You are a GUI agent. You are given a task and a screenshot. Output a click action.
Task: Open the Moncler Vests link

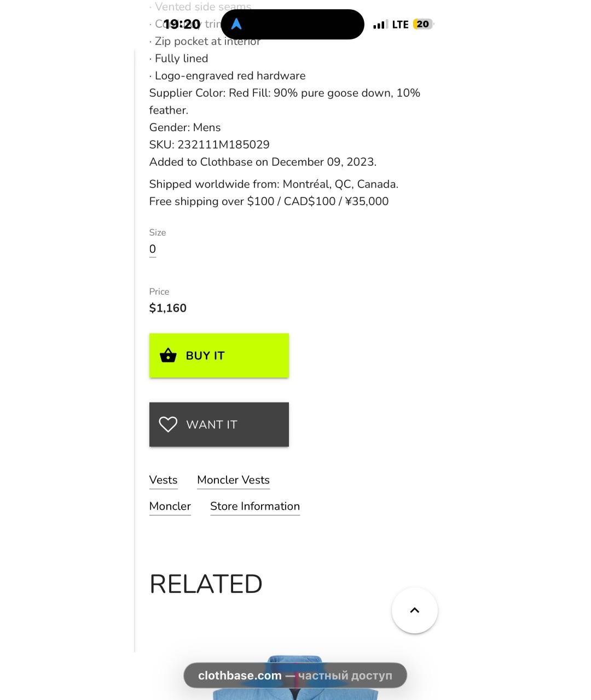click(x=233, y=480)
